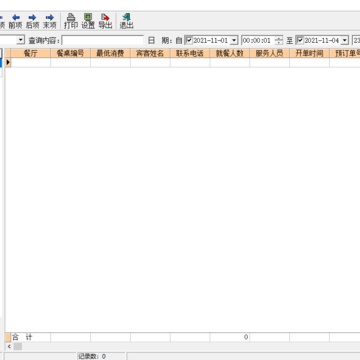Screen dimensions: 360x360
Task: Click the 餐厅 column header
Action: [x=31, y=53]
